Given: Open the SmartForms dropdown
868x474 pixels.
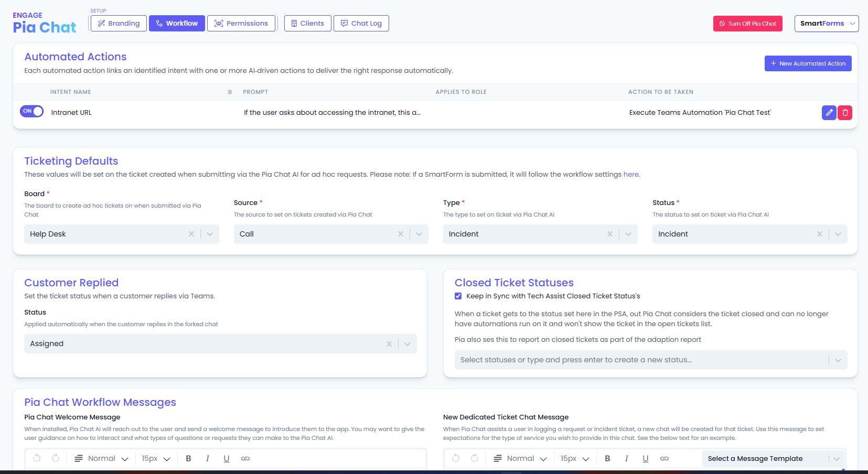Looking at the screenshot, I should click(x=827, y=24).
